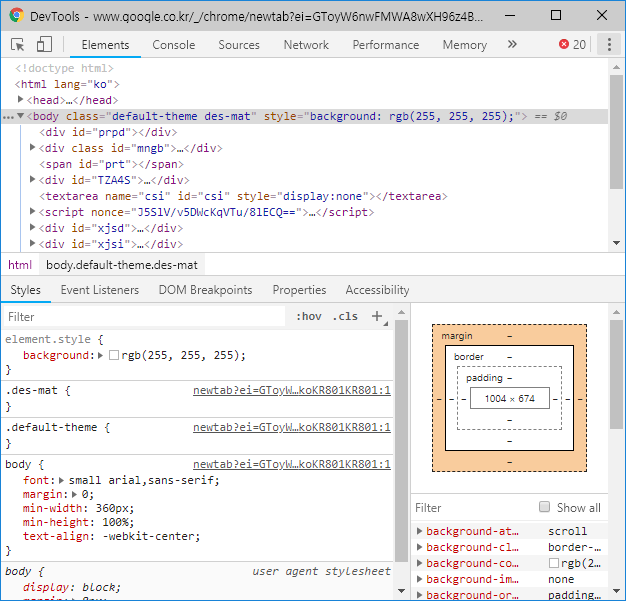This screenshot has width=626, height=601.
Task: Expand the div id mngb node
Action: click(x=33, y=147)
